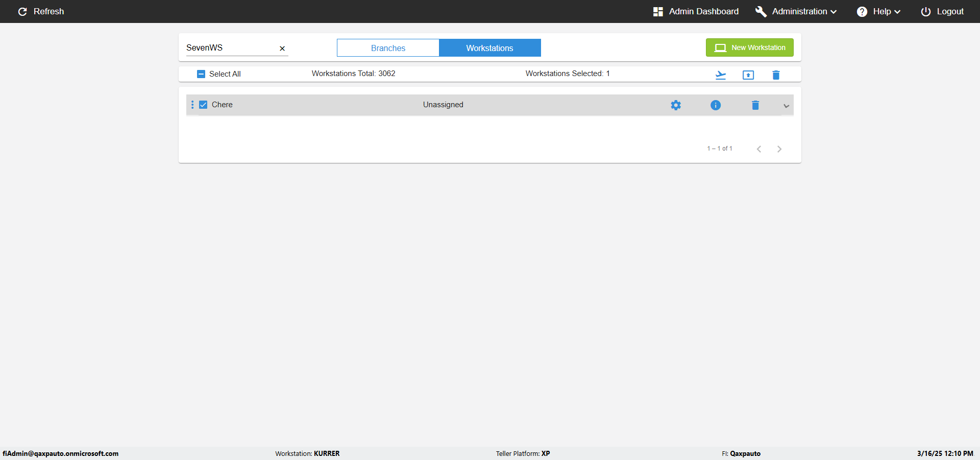Screen dimensions: 980x460
Task: Click the Workstations Selected: 1 text
Action: click(568, 74)
